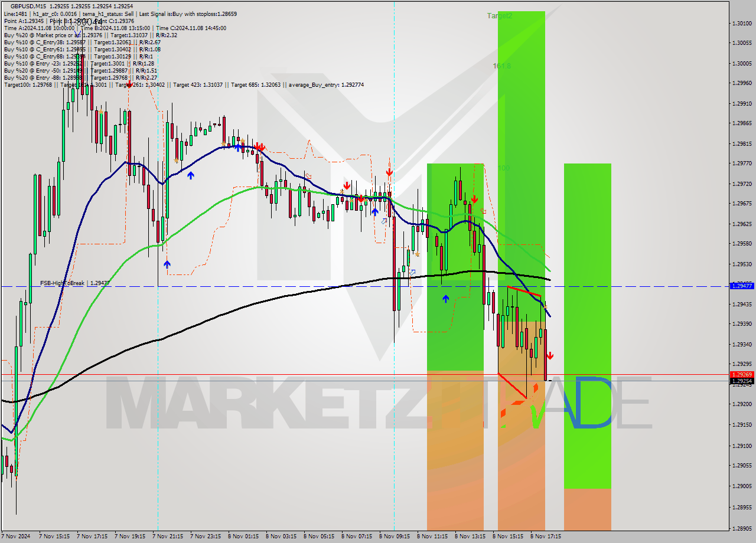Click the '7 Nov 2024' date label

(17, 537)
